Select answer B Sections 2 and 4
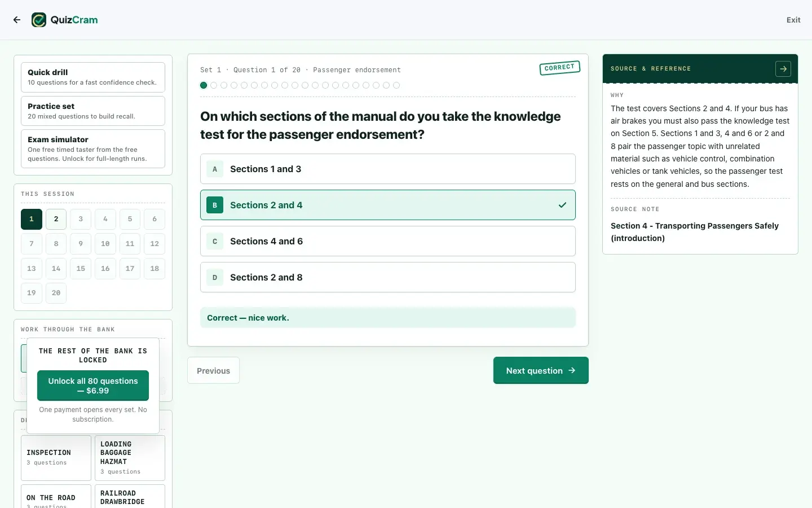The width and height of the screenshot is (812, 508). point(388,205)
